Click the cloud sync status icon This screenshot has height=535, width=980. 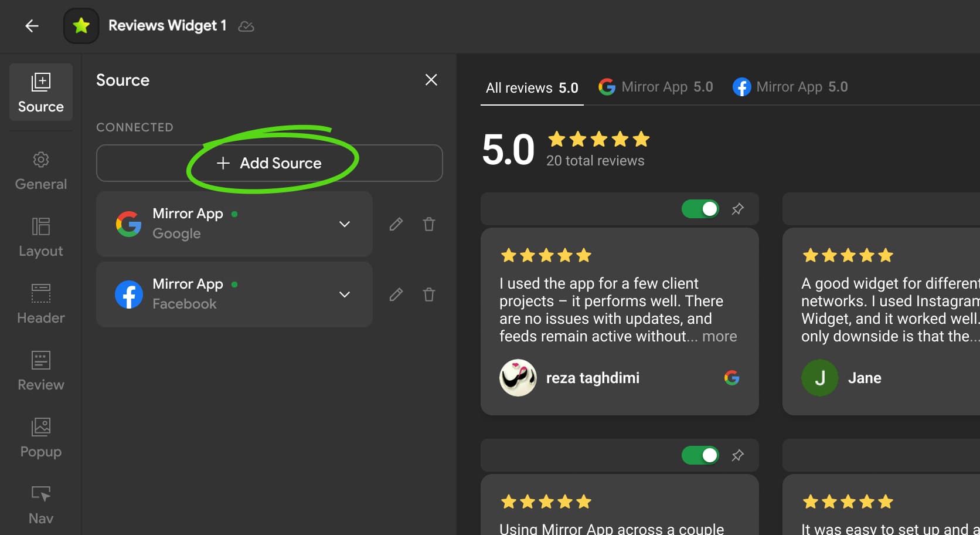click(246, 26)
